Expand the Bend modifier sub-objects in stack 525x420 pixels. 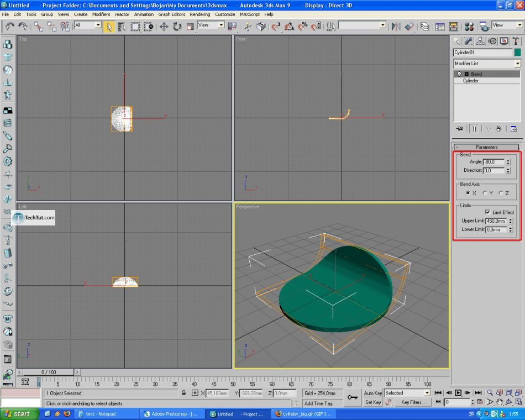(466, 74)
